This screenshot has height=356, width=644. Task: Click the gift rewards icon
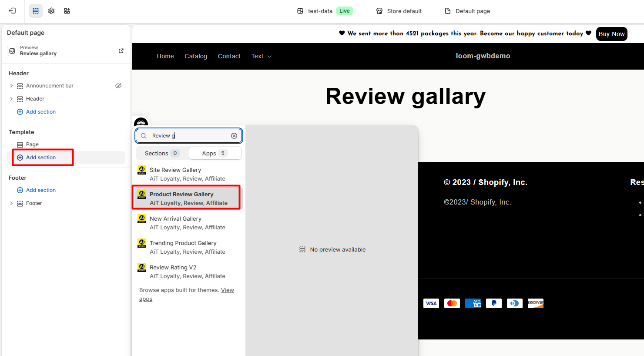(141, 122)
